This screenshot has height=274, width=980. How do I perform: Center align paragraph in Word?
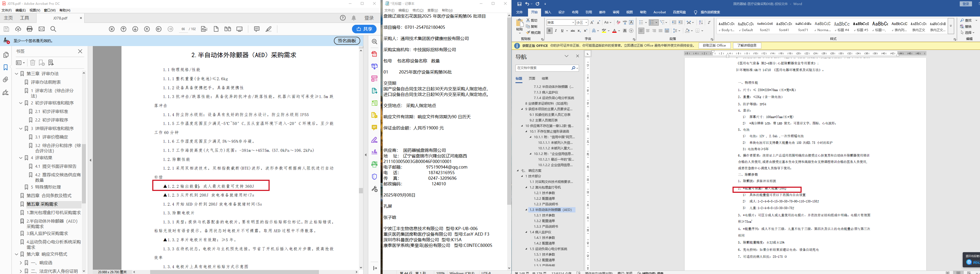coord(647,31)
